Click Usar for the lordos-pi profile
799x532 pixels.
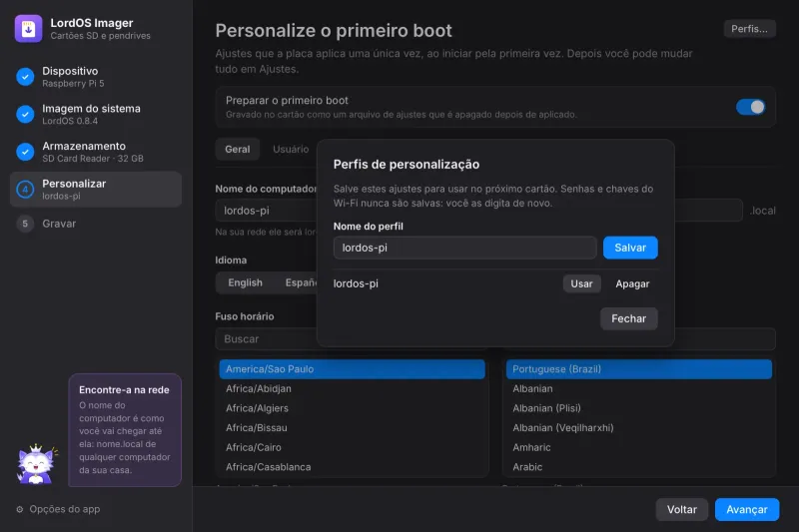coord(581,284)
